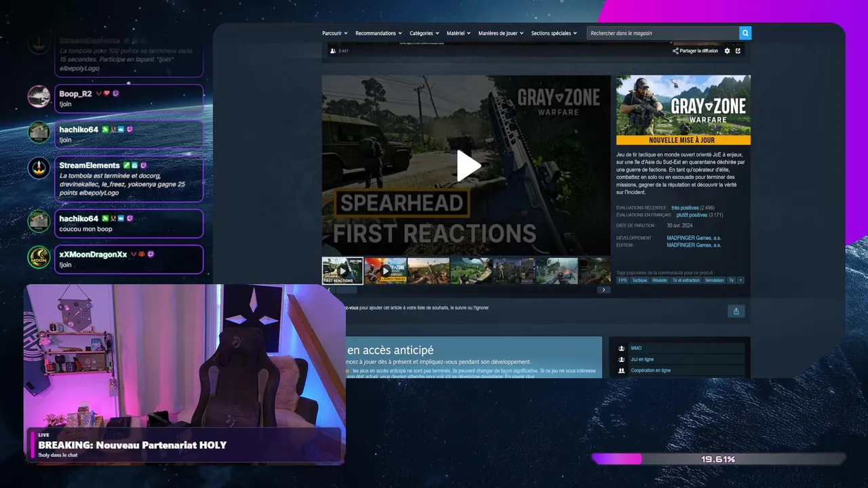868x488 pixels.
Task: Click the '30 avr. 2024' release date
Action: click(x=679, y=226)
